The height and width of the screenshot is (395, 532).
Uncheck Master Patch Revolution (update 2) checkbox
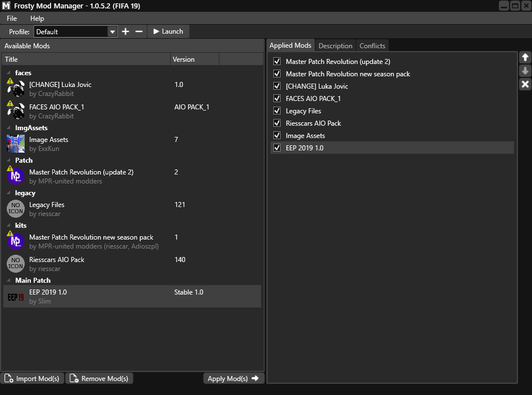pyautogui.click(x=277, y=61)
